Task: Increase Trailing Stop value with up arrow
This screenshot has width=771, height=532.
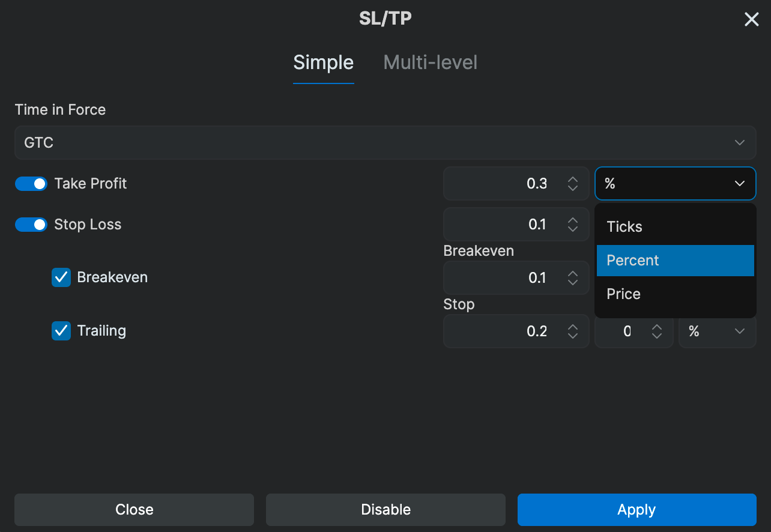Action: pos(573,327)
